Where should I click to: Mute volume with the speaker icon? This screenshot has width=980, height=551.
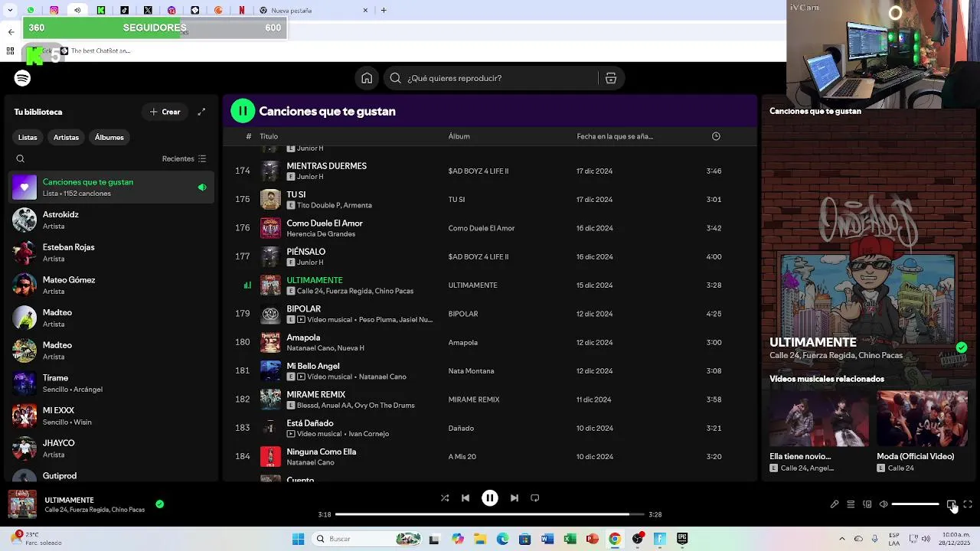pyautogui.click(x=884, y=504)
